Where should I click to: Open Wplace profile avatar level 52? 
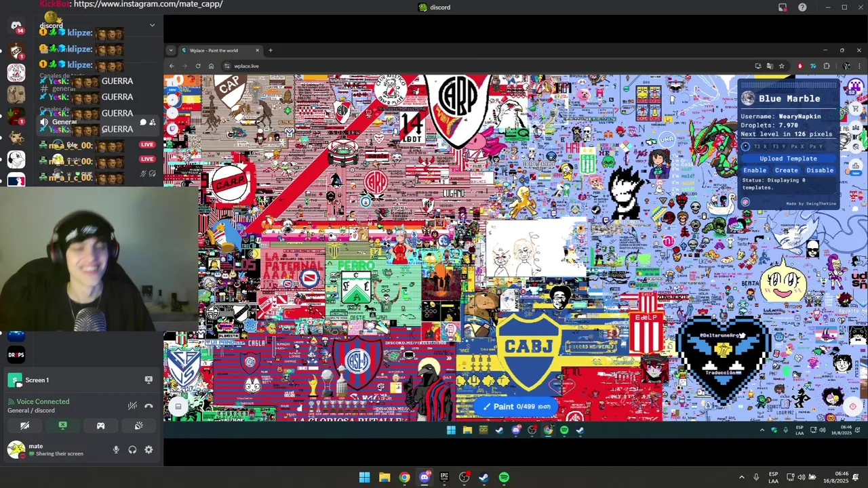coord(855,87)
